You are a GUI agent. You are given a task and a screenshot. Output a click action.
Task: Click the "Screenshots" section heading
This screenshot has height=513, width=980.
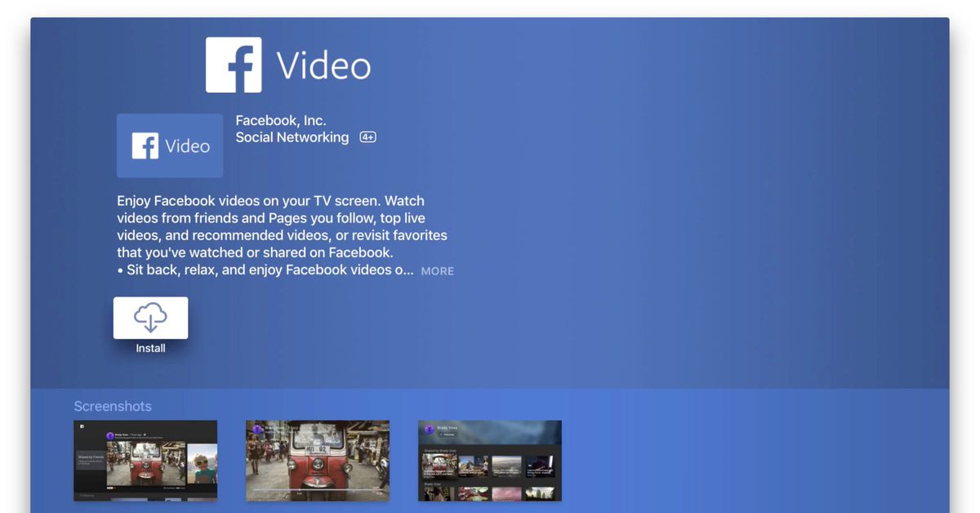click(113, 406)
